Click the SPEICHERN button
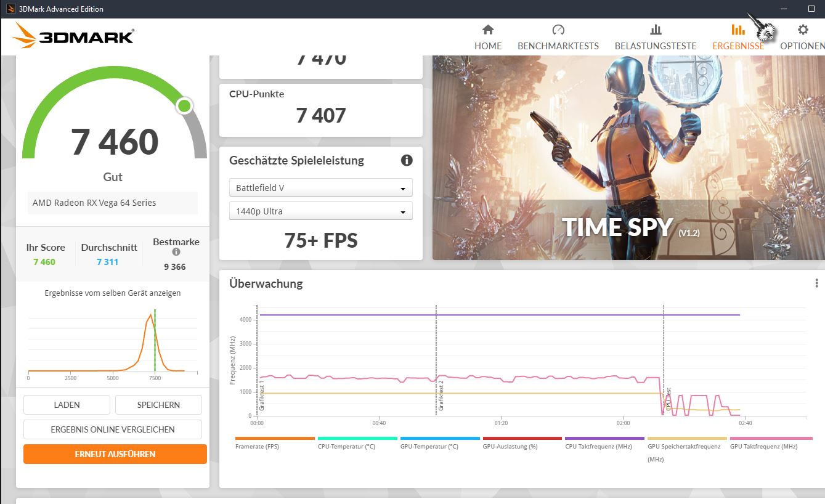This screenshot has width=825, height=504. pos(158,405)
